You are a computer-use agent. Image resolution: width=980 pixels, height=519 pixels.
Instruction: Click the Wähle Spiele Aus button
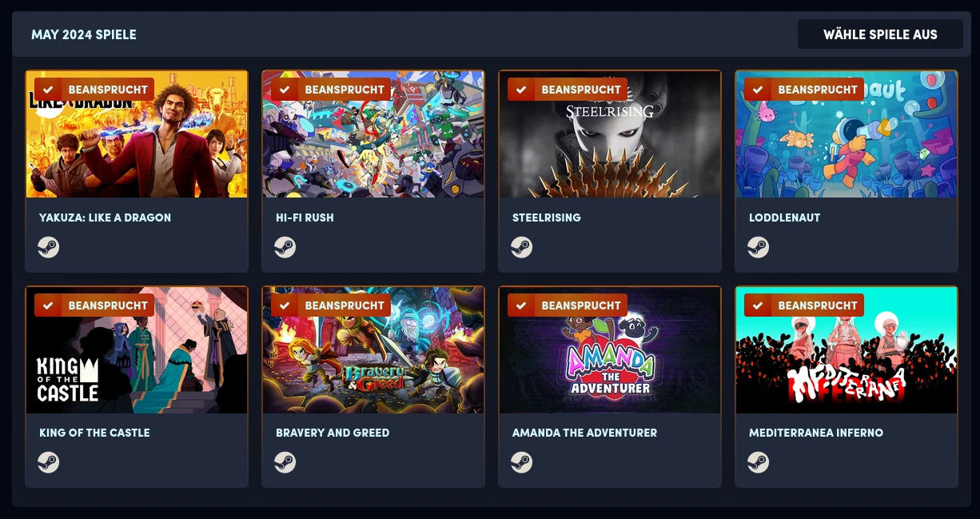880,34
